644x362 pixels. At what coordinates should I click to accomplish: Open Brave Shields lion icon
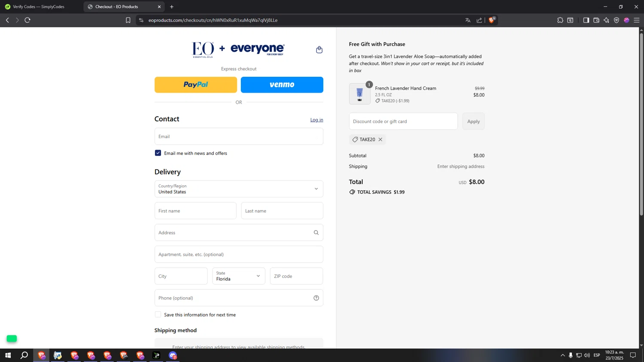492,20
